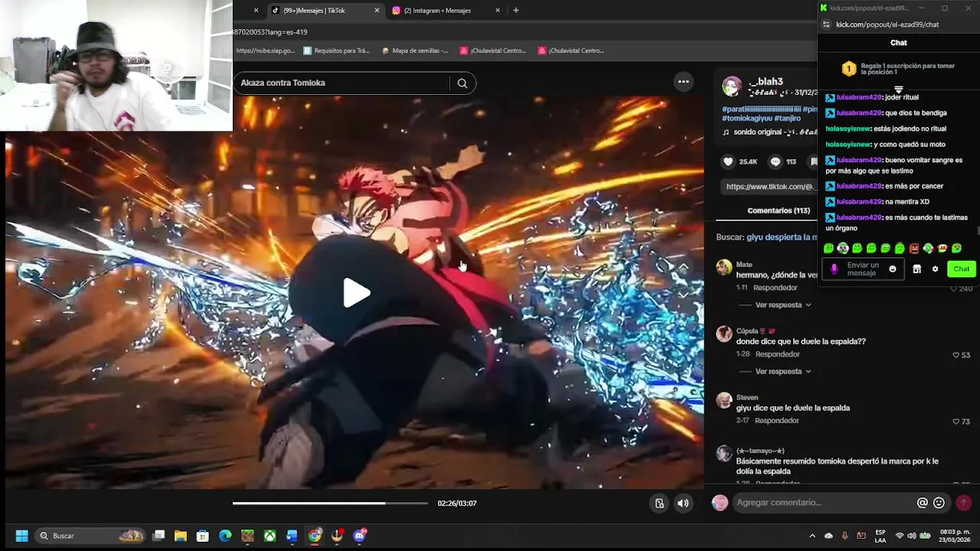Open a new browser tab
Screen dimensions: 980x551
[516, 10]
